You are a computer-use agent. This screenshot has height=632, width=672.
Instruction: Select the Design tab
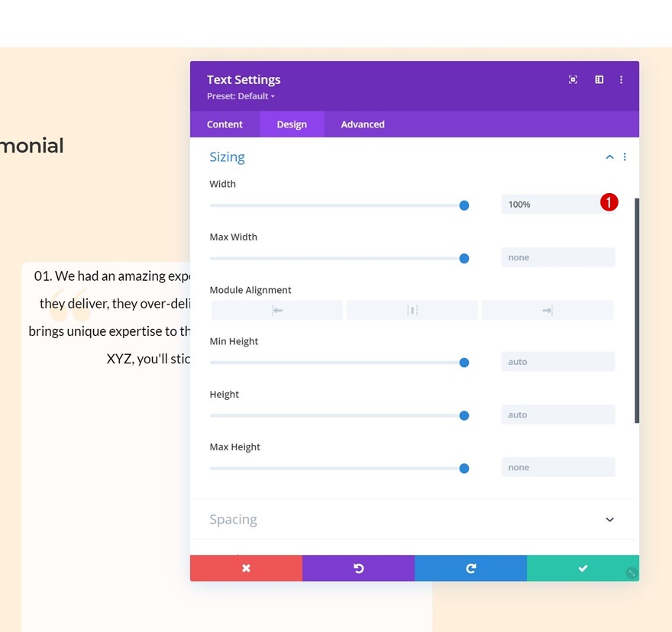click(x=292, y=124)
